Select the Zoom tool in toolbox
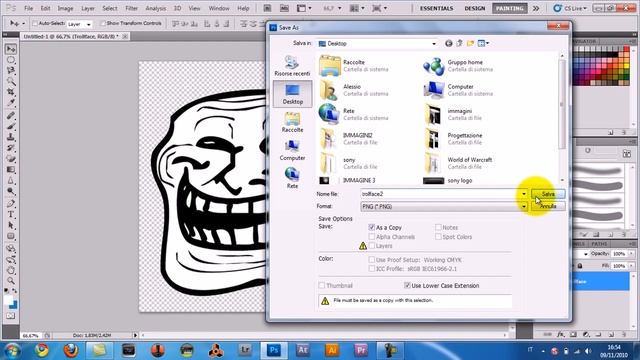Image resolution: width=640 pixels, height=360 pixels. click(x=11, y=280)
